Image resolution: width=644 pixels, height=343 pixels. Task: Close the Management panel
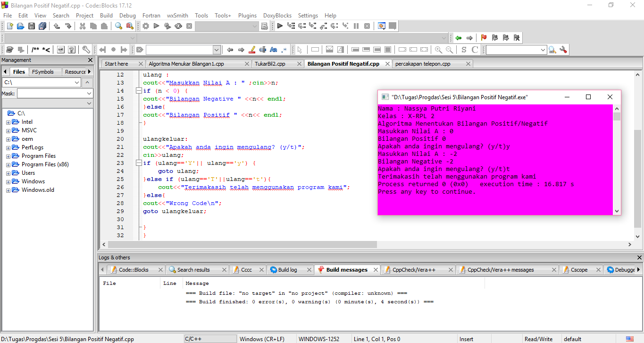pyautogui.click(x=91, y=60)
